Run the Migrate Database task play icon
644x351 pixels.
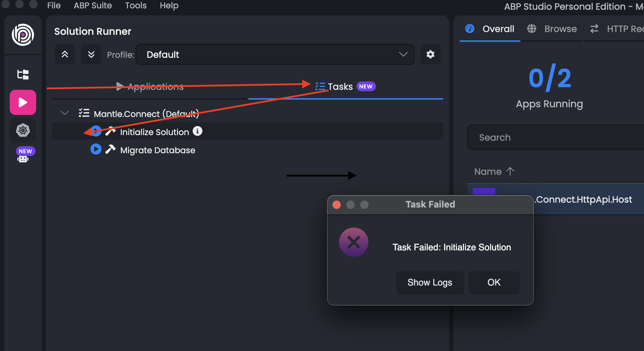(x=96, y=149)
